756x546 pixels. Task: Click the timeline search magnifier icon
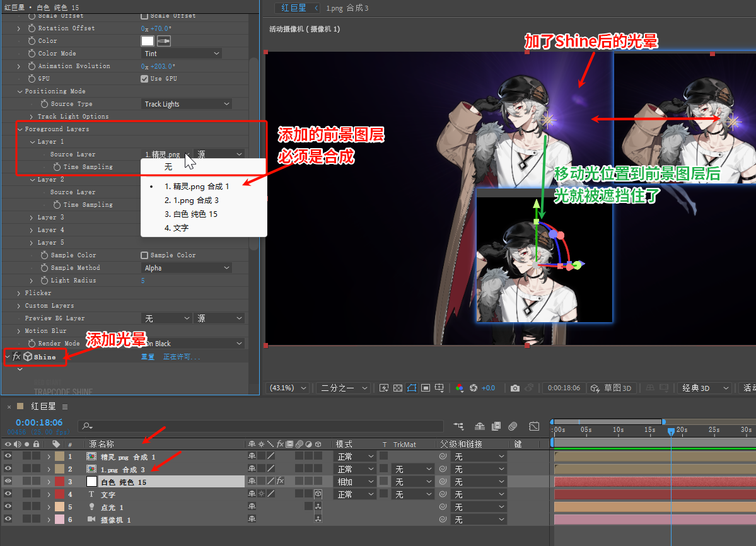coord(87,426)
